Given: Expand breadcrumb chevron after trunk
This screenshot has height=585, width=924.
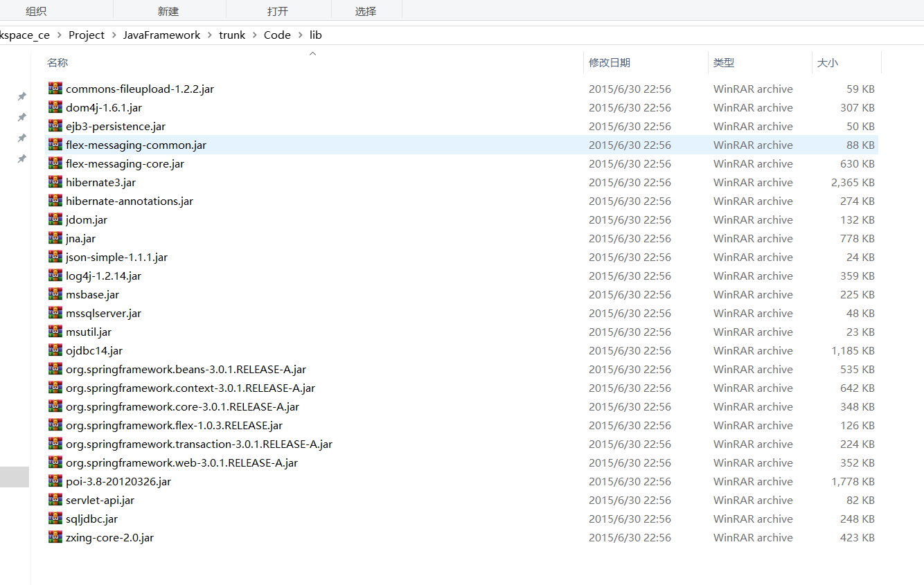Looking at the screenshot, I should (255, 35).
